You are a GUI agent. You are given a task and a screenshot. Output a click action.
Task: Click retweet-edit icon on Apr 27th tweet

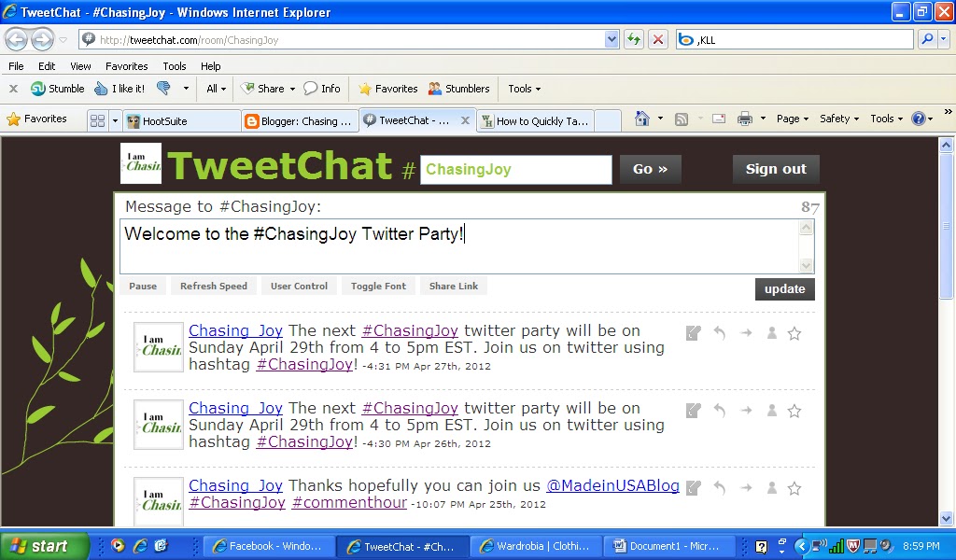click(694, 333)
